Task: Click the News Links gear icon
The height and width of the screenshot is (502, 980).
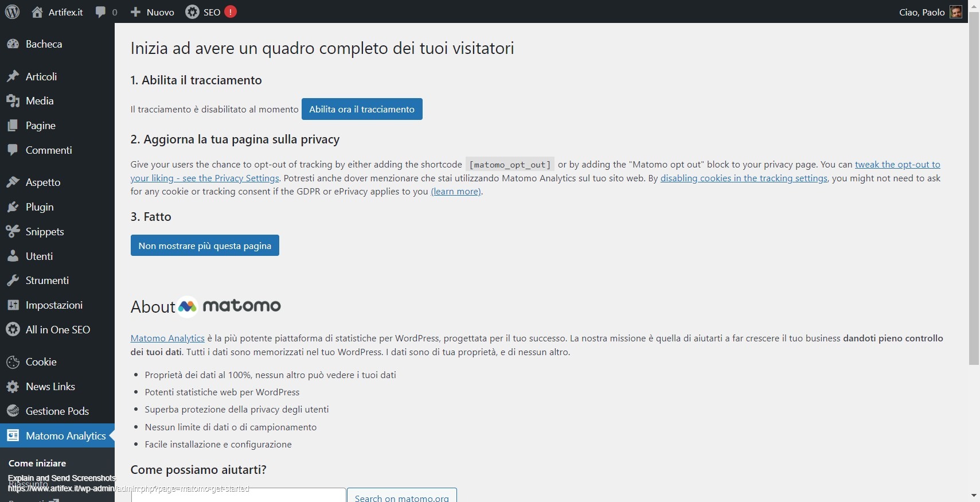Action: pos(13,387)
